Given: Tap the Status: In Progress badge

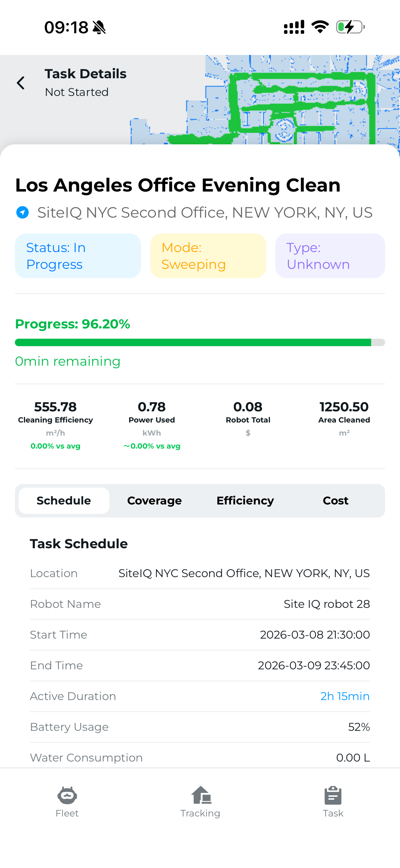Looking at the screenshot, I should click(x=78, y=256).
